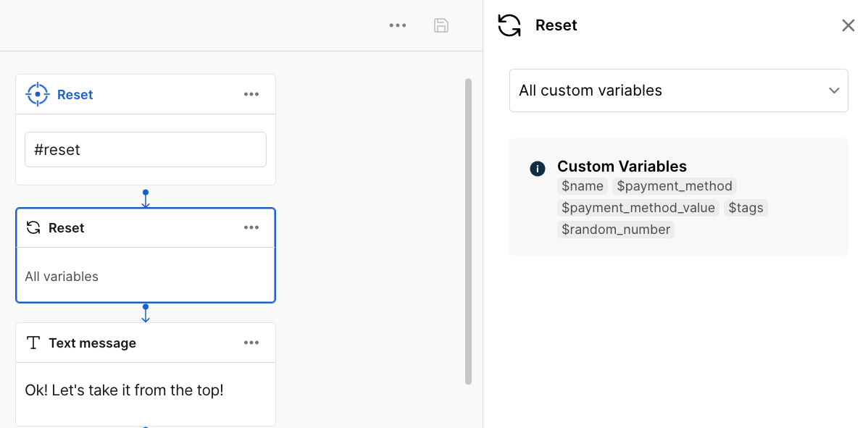Open the top toolbar three-dot menu
The width and height of the screenshot is (868, 428).
tap(398, 25)
